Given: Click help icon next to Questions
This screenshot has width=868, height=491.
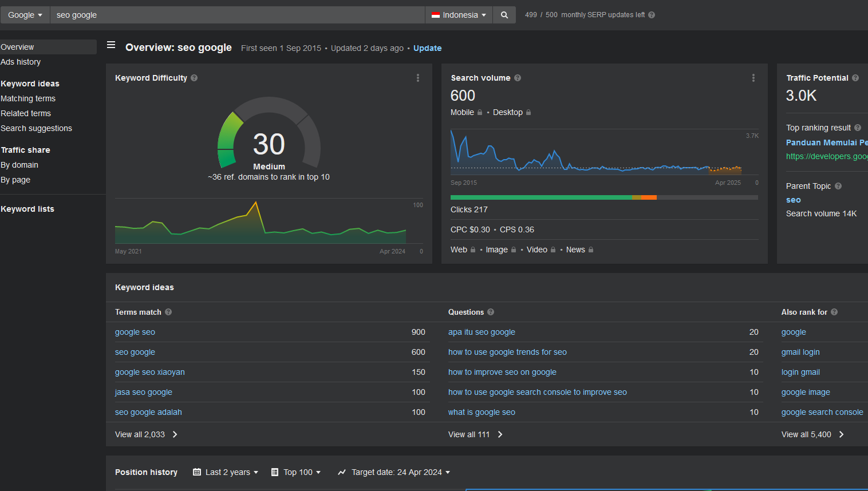Looking at the screenshot, I should click(491, 312).
